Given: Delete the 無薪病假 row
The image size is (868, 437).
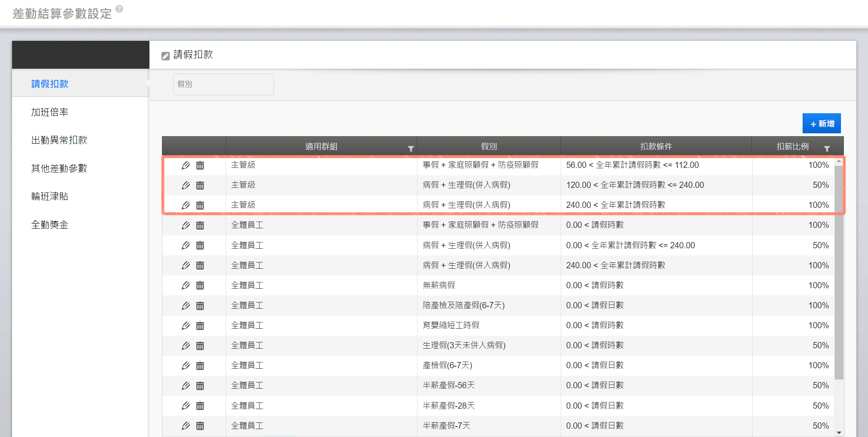Looking at the screenshot, I should coord(200,285).
